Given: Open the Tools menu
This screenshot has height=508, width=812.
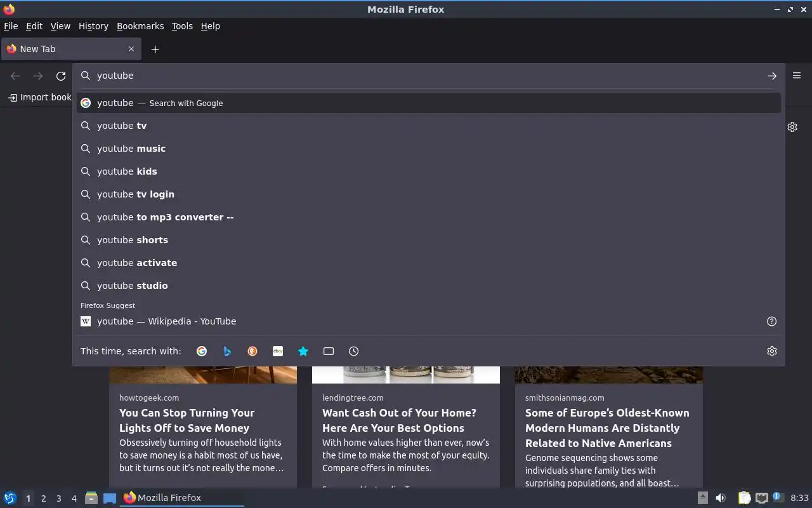Looking at the screenshot, I should click(182, 26).
